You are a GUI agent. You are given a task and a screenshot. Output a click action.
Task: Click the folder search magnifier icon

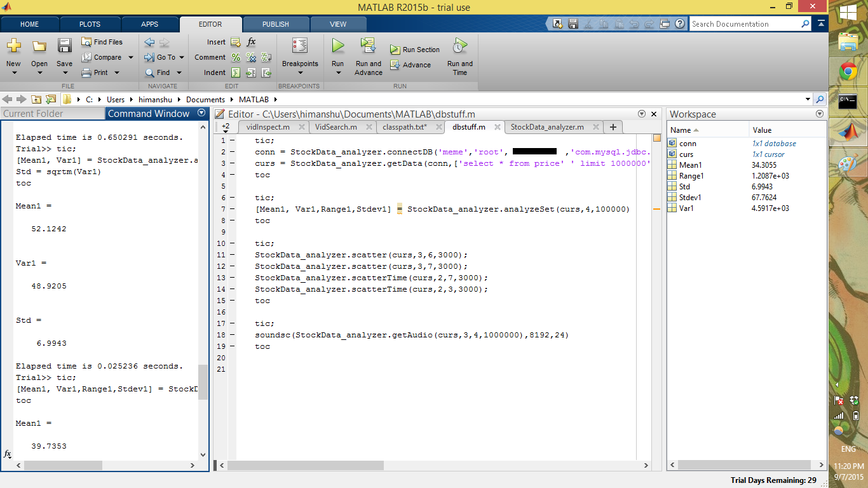click(820, 100)
